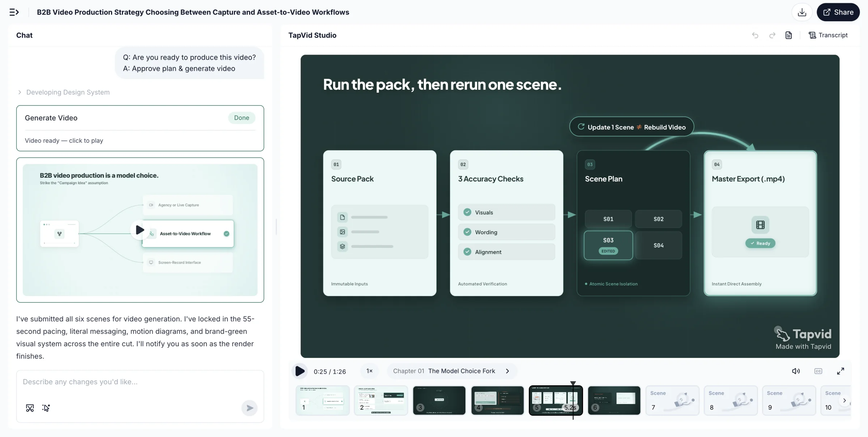Play the video preview in chat
The image size is (868, 437).
(x=140, y=230)
